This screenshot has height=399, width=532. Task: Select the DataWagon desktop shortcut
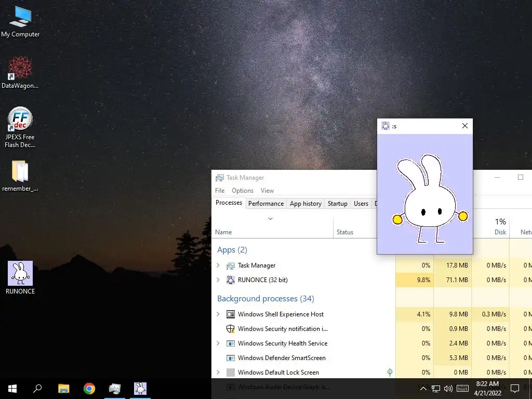tap(20, 73)
